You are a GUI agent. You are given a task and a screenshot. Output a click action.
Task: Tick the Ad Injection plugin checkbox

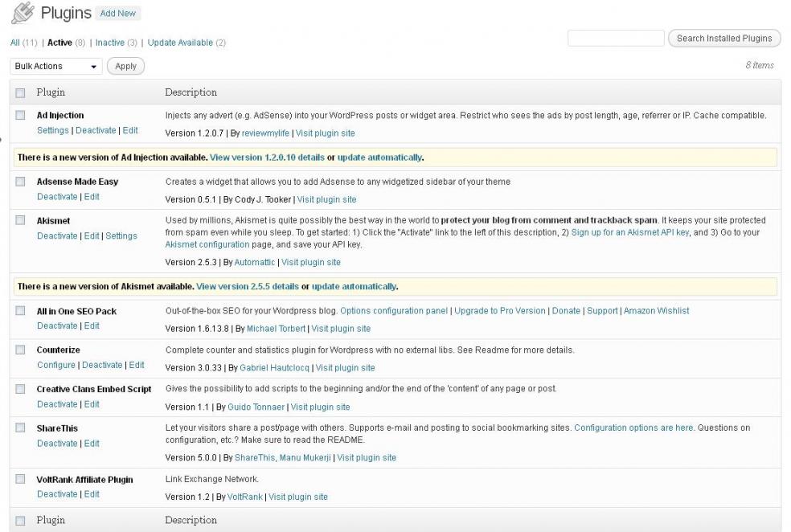click(20, 115)
